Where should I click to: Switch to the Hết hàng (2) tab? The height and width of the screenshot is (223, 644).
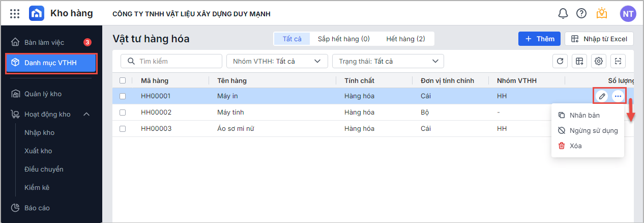[x=405, y=39]
